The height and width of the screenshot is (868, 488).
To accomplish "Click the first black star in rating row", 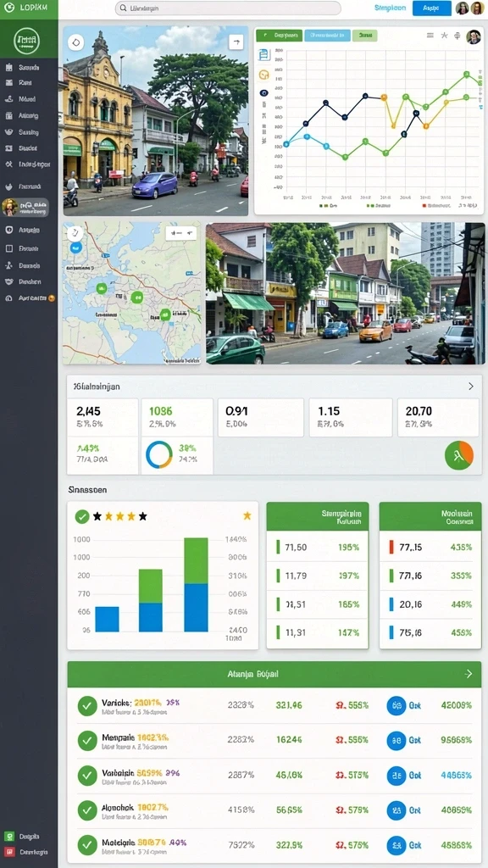I will tap(97, 516).
